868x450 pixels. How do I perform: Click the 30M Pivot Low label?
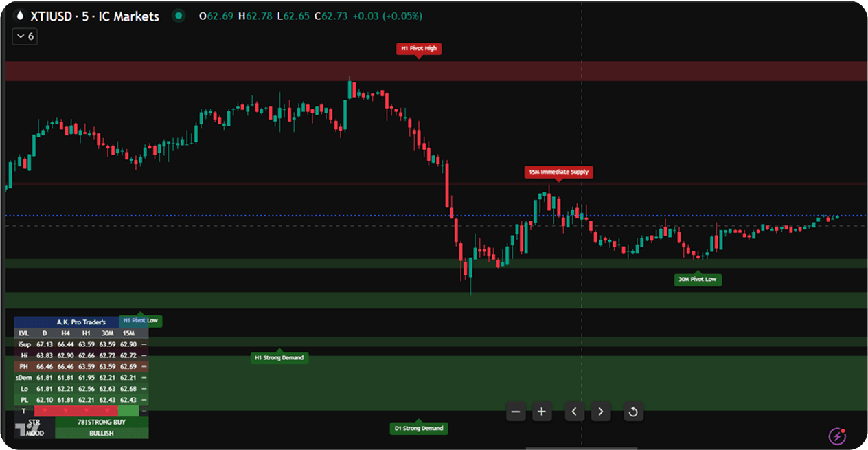tap(698, 280)
